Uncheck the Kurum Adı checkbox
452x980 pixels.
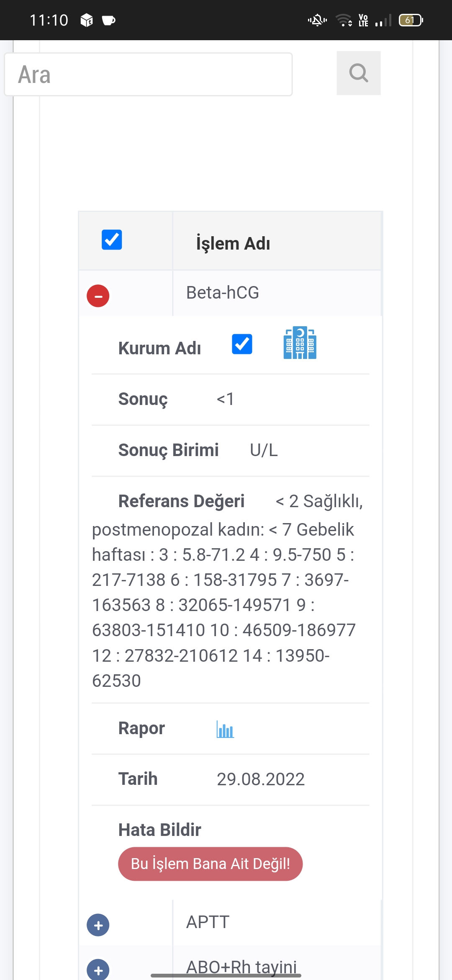point(242,344)
